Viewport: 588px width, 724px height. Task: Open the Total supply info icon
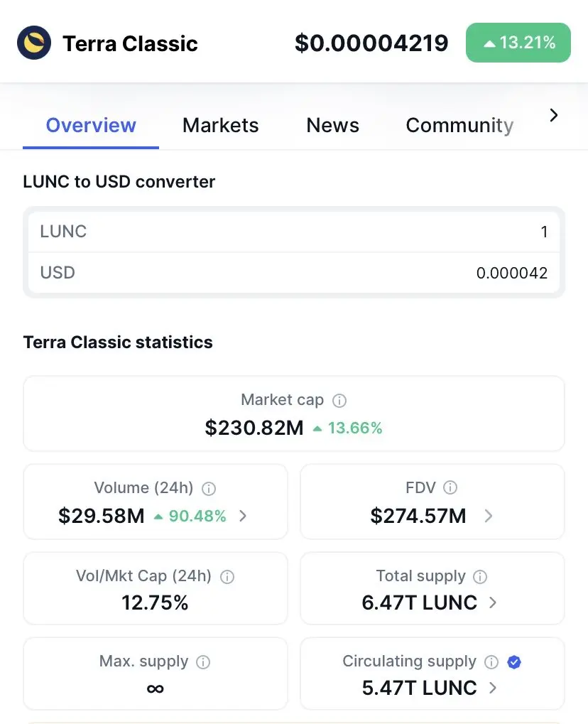pyautogui.click(x=480, y=577)
